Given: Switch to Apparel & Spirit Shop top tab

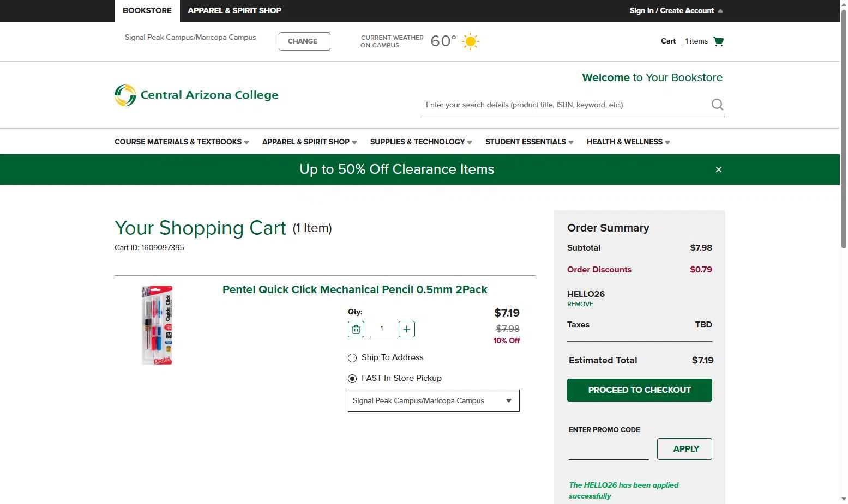Looking at the screenshot, I should [x=234, y=11].
